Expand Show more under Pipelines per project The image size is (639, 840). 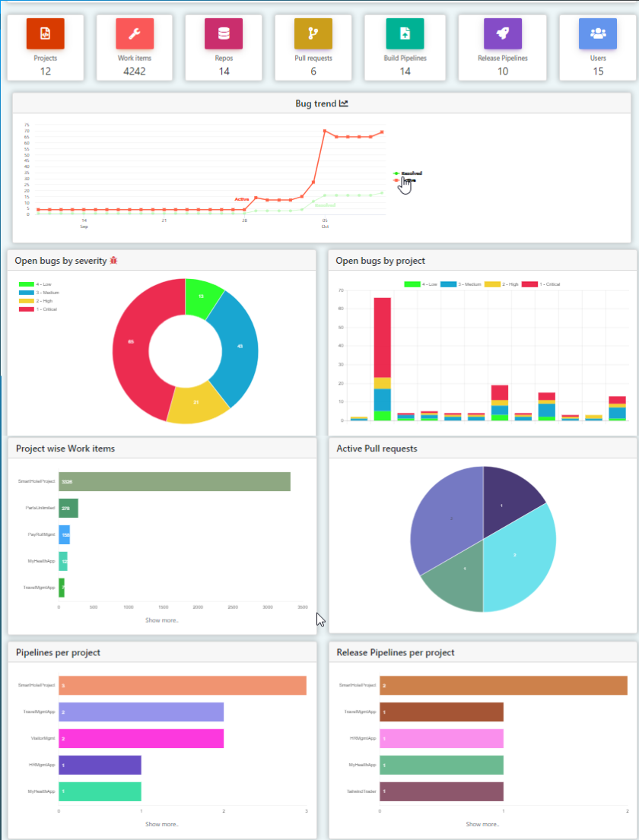(x=162, y=824)
